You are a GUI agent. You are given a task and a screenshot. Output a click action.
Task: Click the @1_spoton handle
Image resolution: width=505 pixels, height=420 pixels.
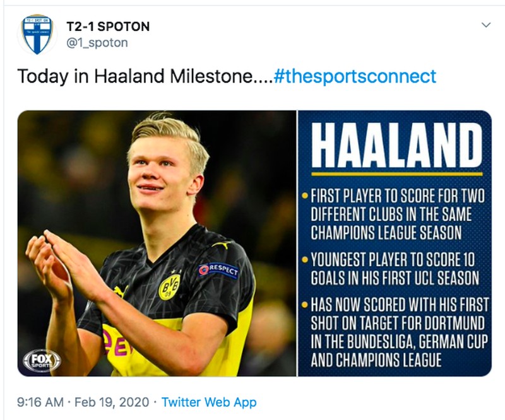tap(97, 43)
